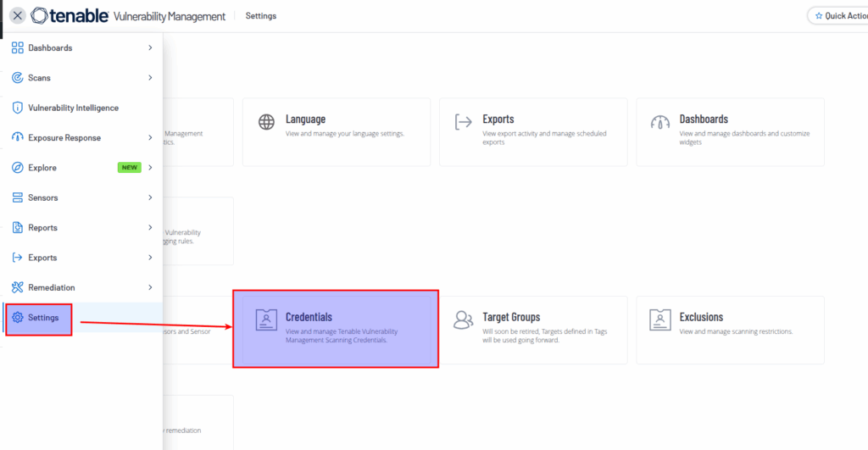Click the Dashboards grid icon in sidebar
Image resolution: width=868 pixels, height=450 pixels.
tap(17, 48)
